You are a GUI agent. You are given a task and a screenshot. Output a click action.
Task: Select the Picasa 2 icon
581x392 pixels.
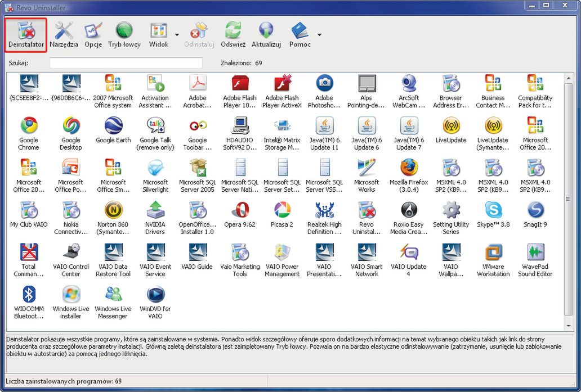click(282, 210)
